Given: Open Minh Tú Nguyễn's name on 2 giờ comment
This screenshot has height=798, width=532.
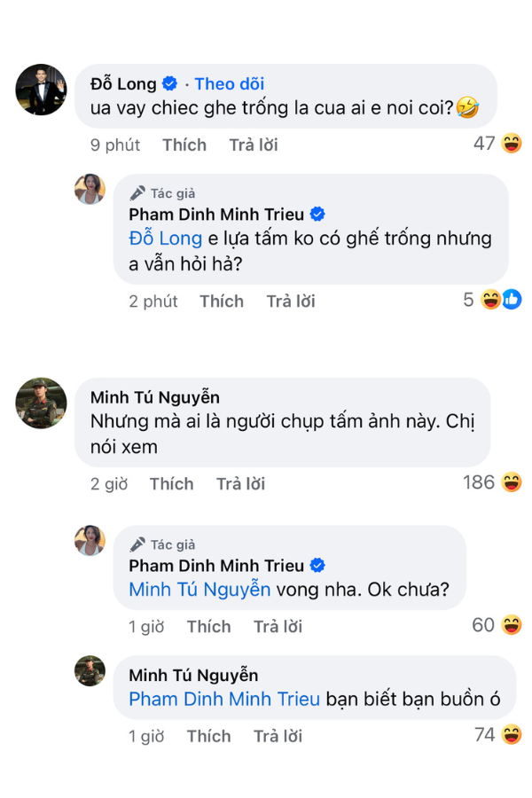Looking at the screenshot, I should (x=155, y=397).
